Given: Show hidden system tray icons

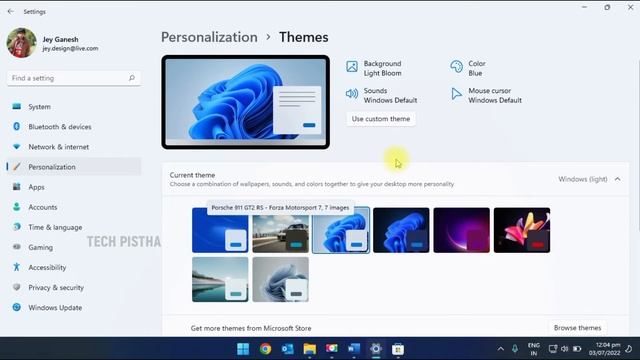Looking at the screenshot, I should [x=500, y=349].
